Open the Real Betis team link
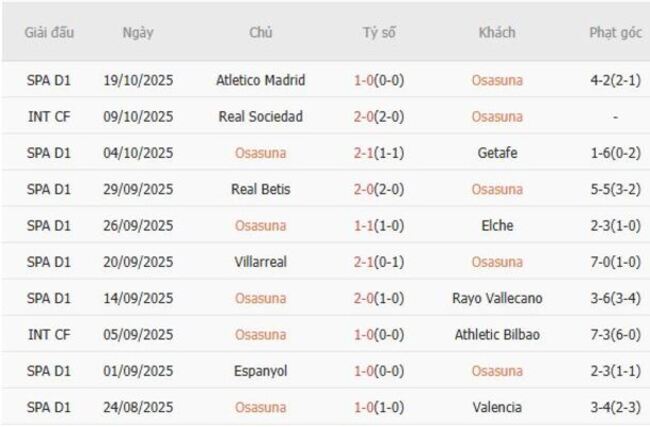The width and height of the screenshot is (650, 427). tap(260, 189)
